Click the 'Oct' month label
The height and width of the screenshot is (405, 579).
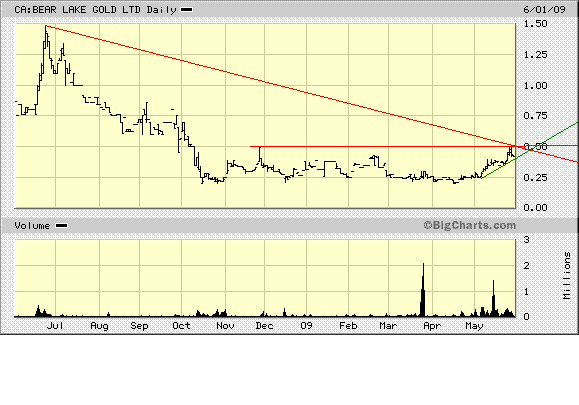[181, 326]
